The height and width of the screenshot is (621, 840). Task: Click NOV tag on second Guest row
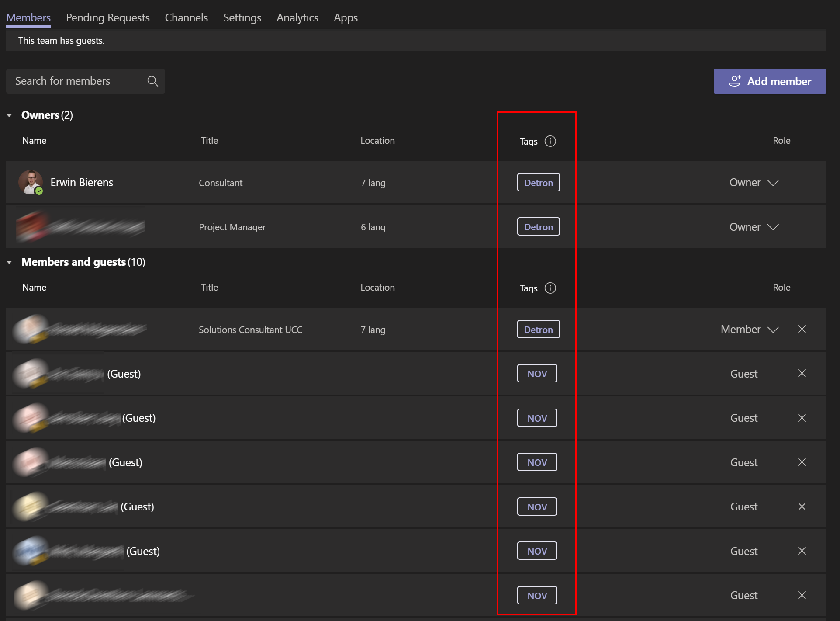click(x=537, y=417)
